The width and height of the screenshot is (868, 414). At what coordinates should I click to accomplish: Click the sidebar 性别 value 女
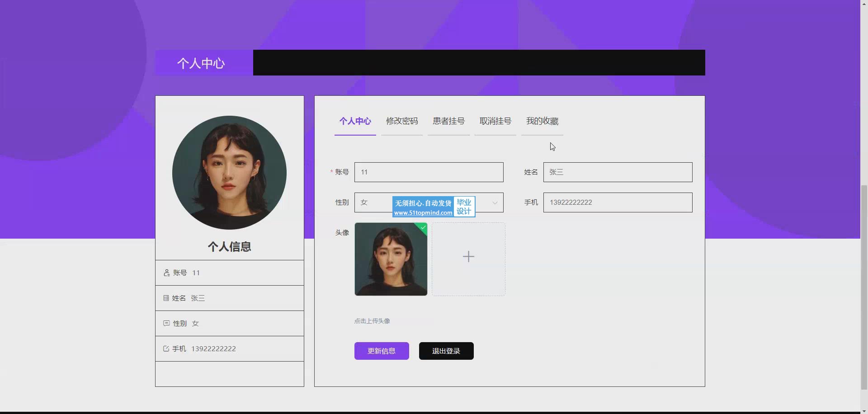click(195, 323)
